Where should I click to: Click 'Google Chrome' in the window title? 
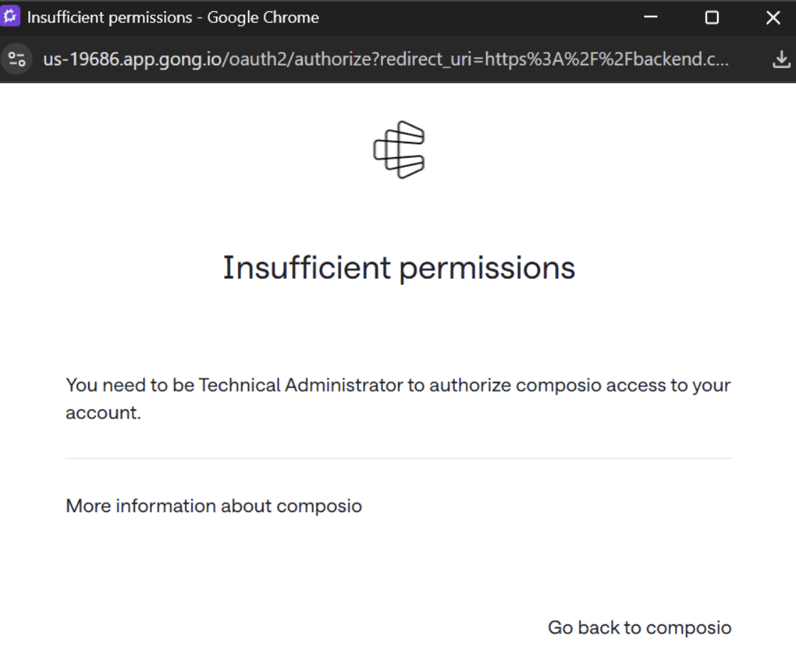click(x=263, y=17)
